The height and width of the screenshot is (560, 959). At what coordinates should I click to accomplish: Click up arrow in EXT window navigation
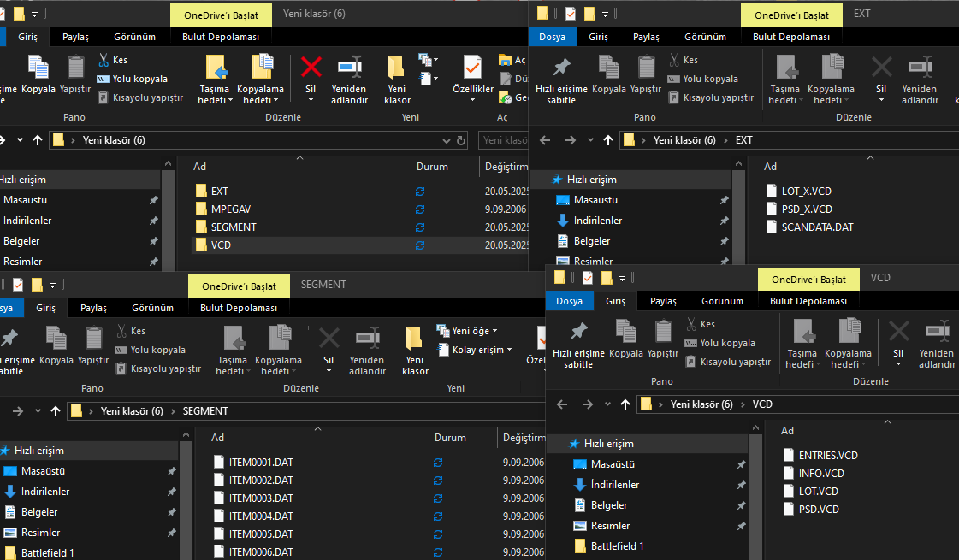click(x=608, y=140)
